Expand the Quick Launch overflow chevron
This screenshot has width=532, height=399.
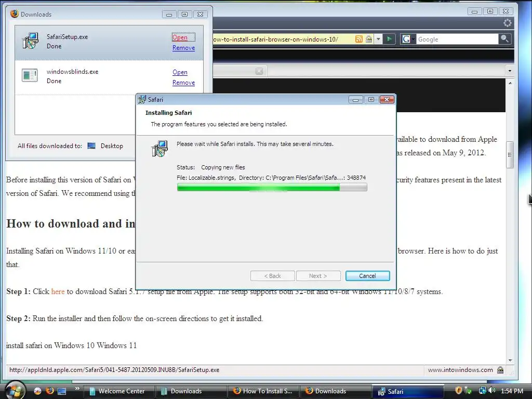77,389
